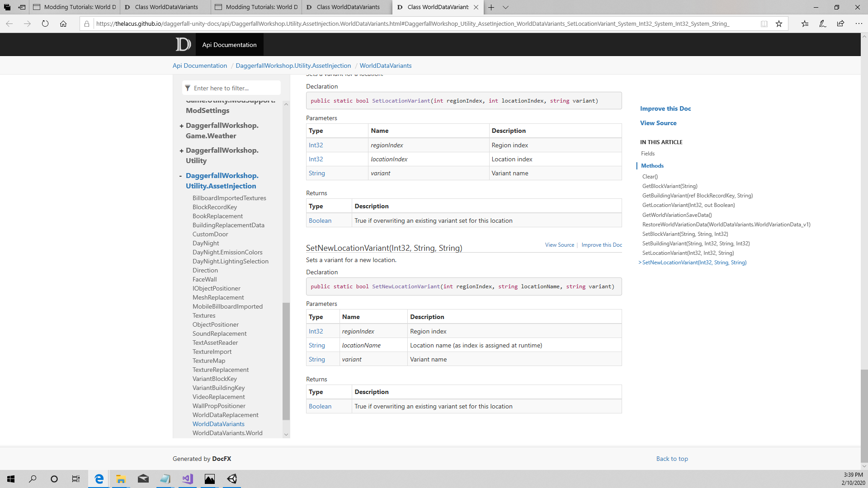Open Task View from the taskbar
Screen dimensions: 868x488
click(75, 479)
